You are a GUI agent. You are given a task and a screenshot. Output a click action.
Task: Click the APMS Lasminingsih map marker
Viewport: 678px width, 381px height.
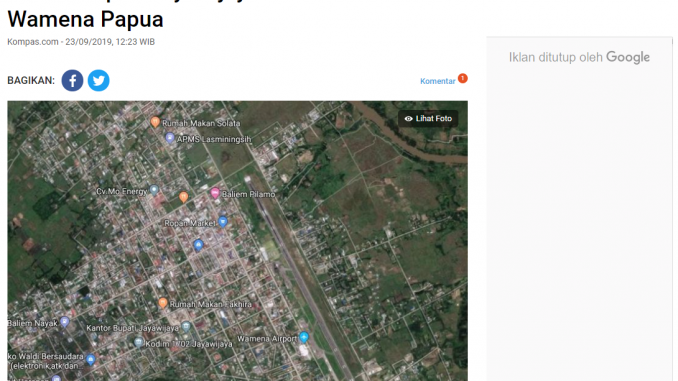tap(170, 138)
